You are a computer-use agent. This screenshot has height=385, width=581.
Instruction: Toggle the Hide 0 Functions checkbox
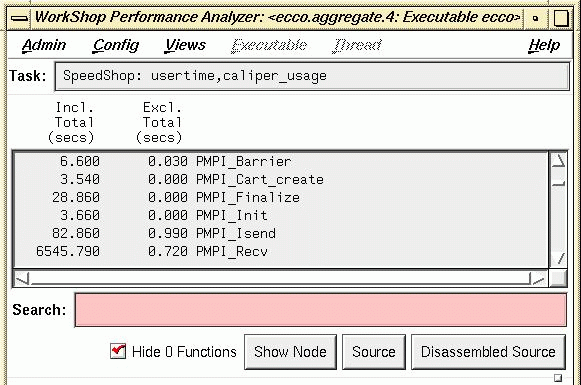118,351
